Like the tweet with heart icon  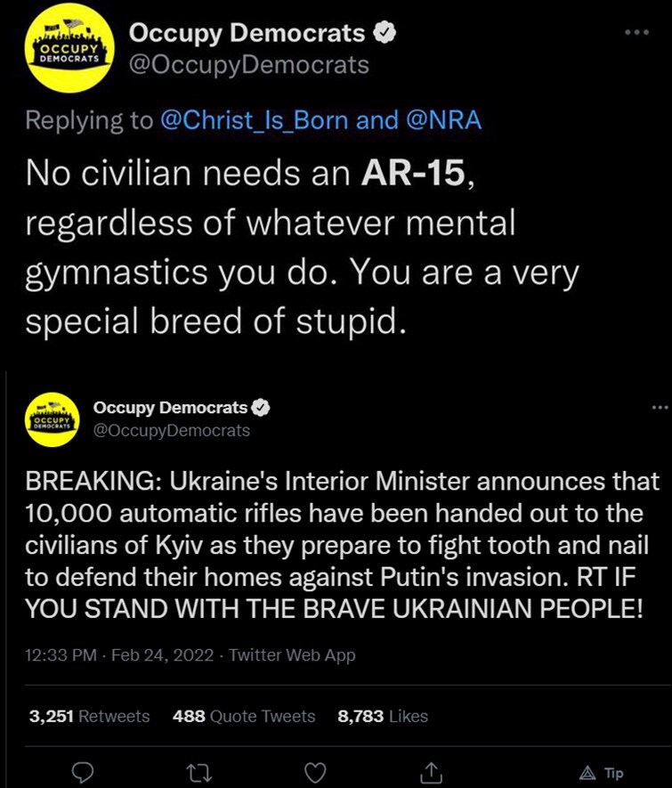pyautogui.click(x=315, y=773)
